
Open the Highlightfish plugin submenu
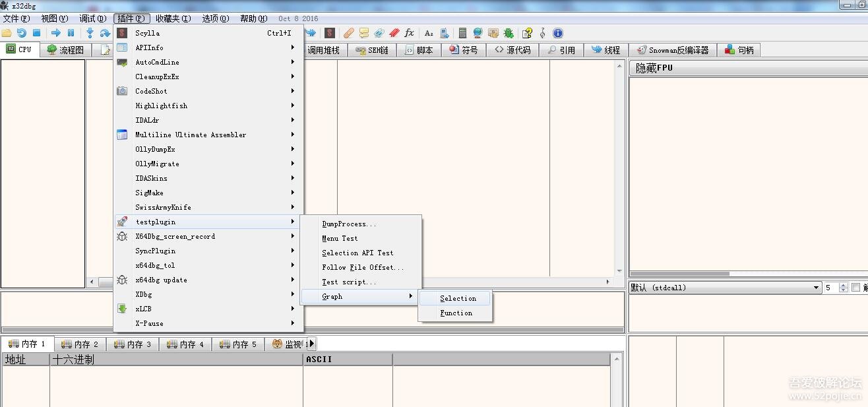pos(208,106)
